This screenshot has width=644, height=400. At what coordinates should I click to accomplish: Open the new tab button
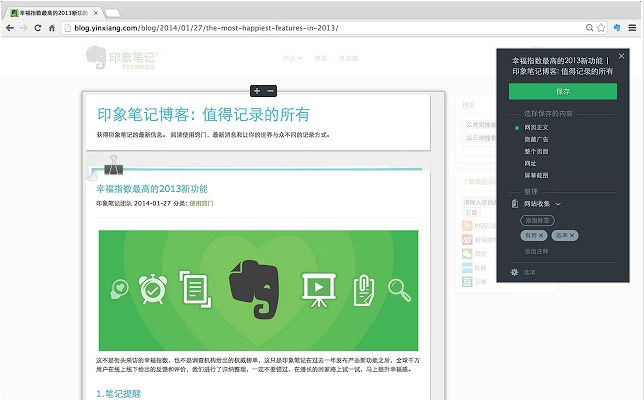113,13
